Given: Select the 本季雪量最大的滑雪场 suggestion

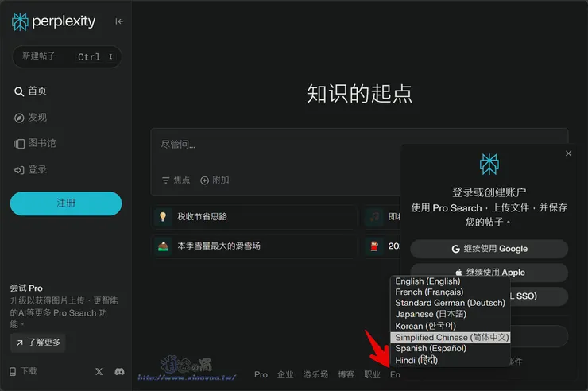Looking at the screenshot, I should 254,246.
